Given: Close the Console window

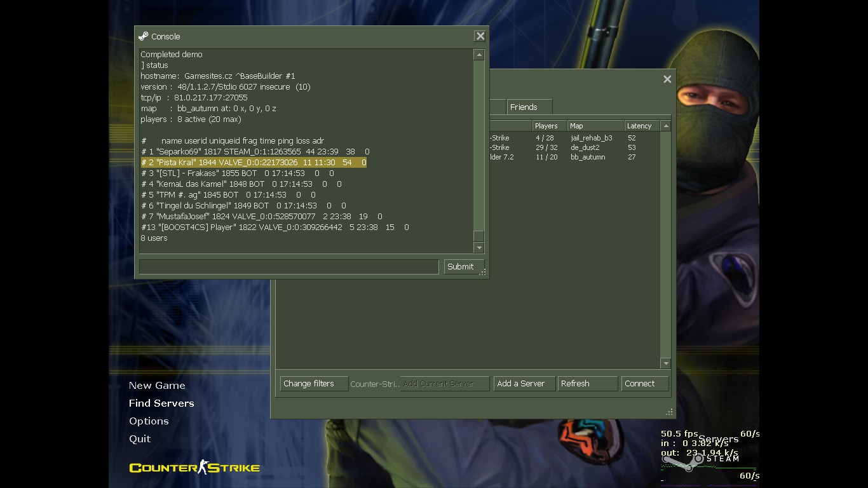Looking at the screenshot, I should click(480, 36).
